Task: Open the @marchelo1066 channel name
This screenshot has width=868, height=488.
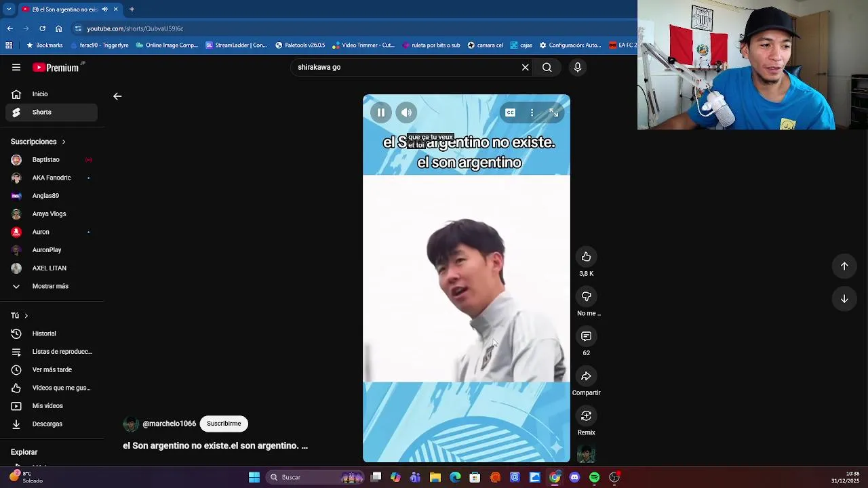Action: [x=169, y=424]
